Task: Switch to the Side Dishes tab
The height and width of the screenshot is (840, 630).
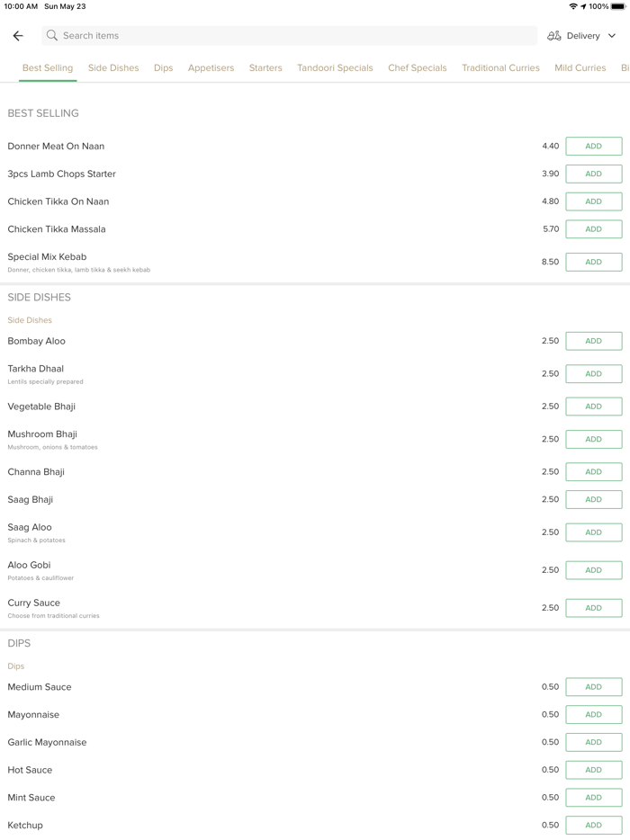Action: pyautogui.click(x=113, y=68)
